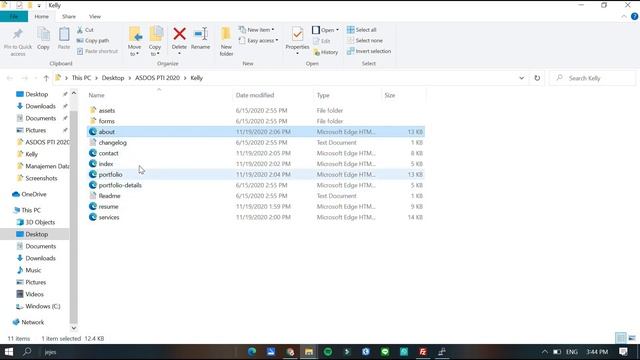The height and width of the screenshot is (360, 640).
Task: Open Screenshots in the navigation pane
Action: pos(41,178)
